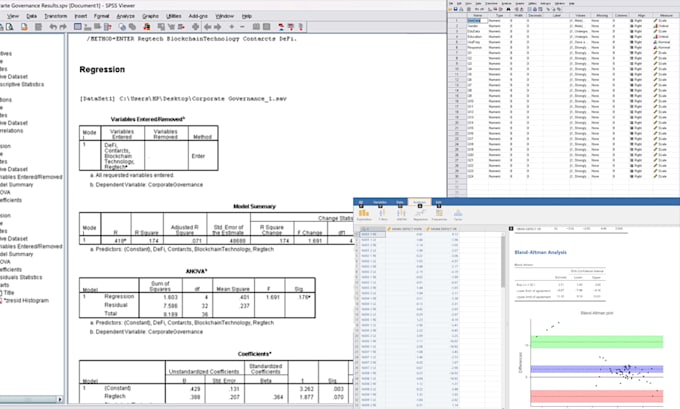
Task: Click the Save icon in Data Editor toolbar
Action: coord(455,9)
